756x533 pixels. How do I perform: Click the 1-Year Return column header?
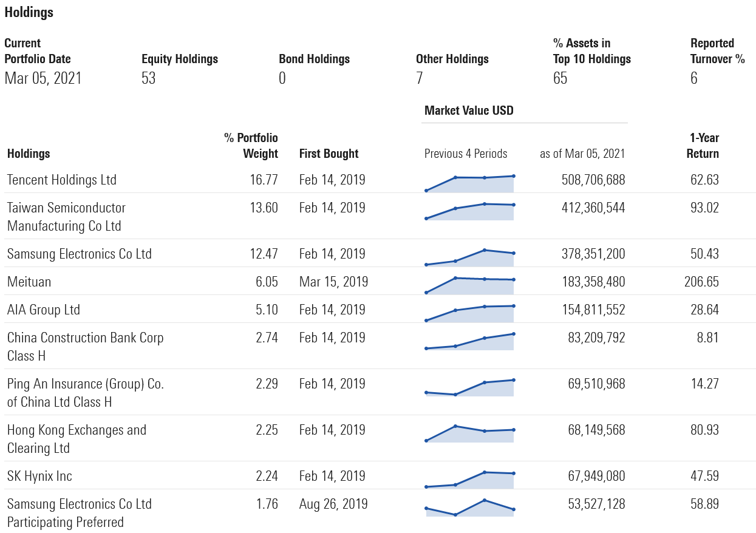703,146
